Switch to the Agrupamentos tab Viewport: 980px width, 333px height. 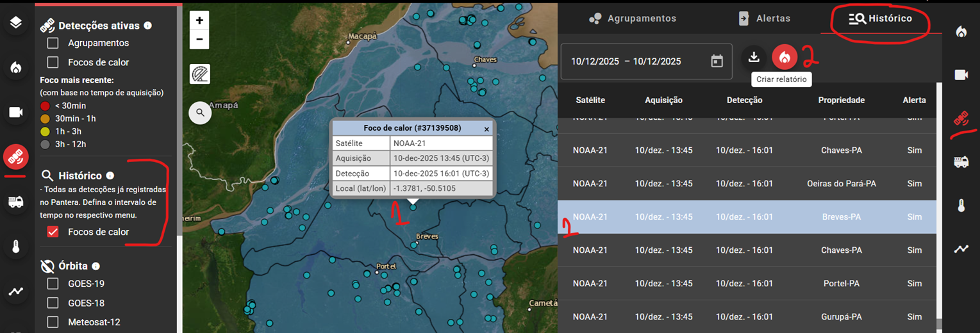click(633, 19)
